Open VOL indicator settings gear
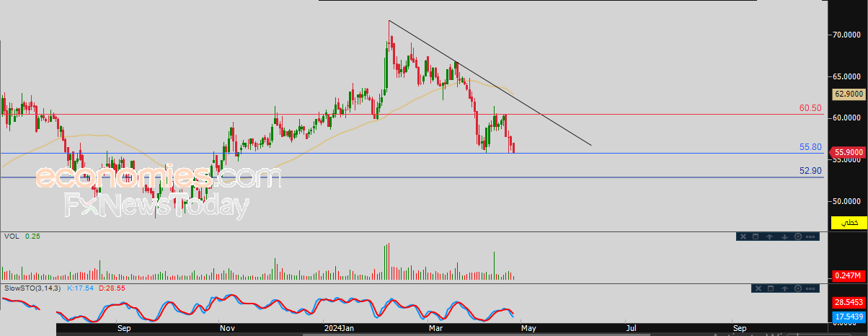The height and width of the screenshot is (336, 868). tap(798, 236)
